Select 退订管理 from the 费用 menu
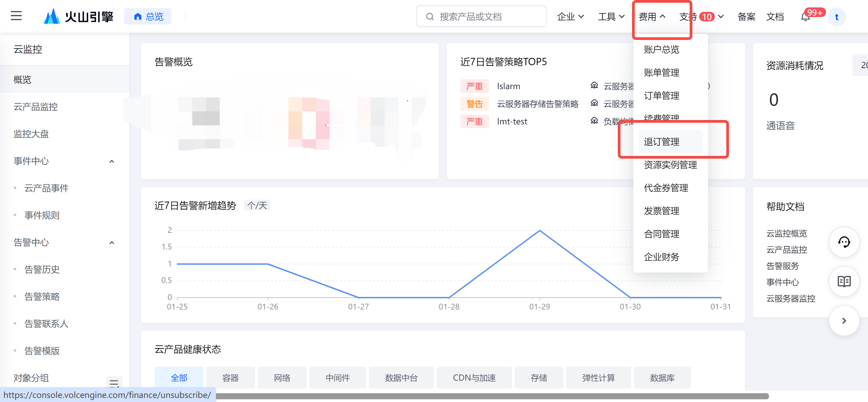Screen dimensions: 868x402 (662, 142)
